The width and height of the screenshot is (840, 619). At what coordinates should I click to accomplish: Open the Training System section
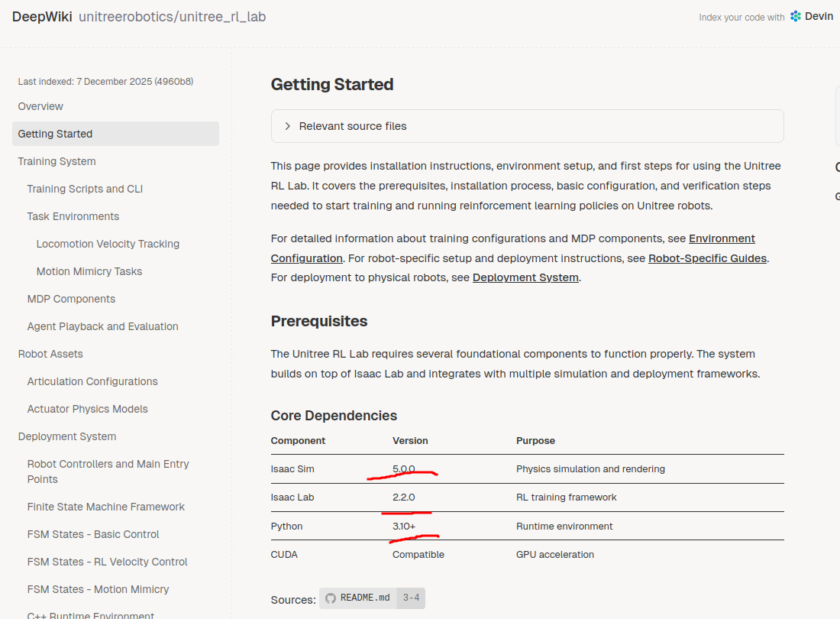pos(57,161)
